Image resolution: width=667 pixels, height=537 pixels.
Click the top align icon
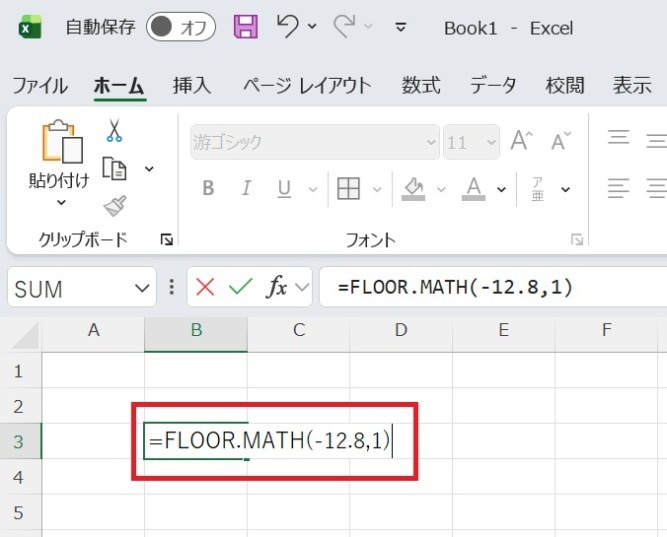(618, 138)
